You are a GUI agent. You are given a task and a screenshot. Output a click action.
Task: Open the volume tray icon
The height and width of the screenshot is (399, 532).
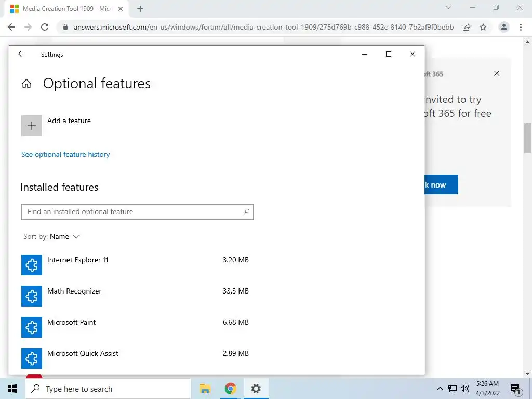[x=465, y=389]
